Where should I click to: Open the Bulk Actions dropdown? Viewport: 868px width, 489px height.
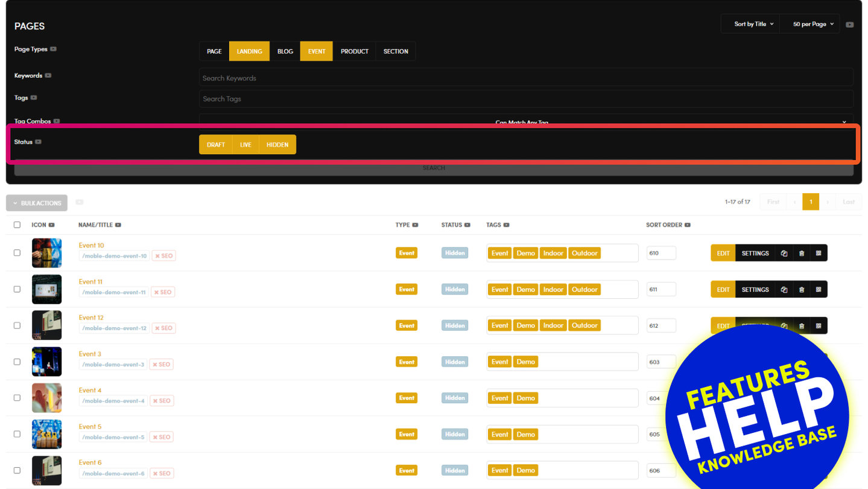[37, 203]
